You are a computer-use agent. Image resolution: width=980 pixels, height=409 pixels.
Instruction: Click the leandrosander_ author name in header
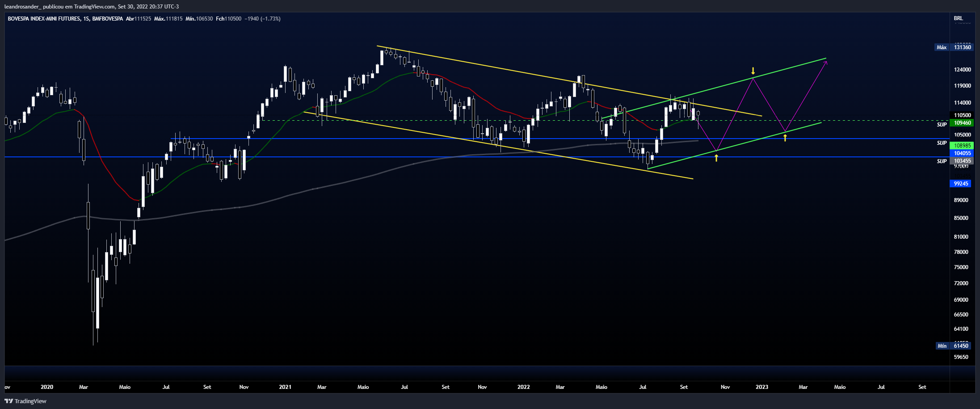point(22,7)
